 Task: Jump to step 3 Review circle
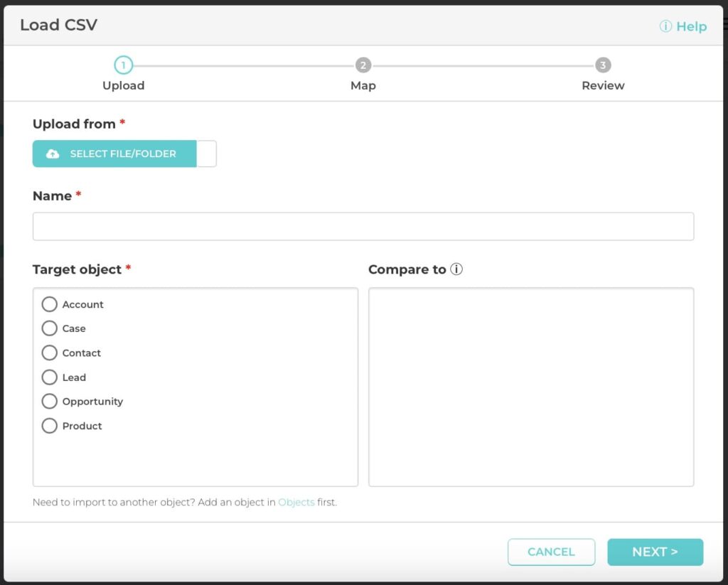click(x=603, y=66)
